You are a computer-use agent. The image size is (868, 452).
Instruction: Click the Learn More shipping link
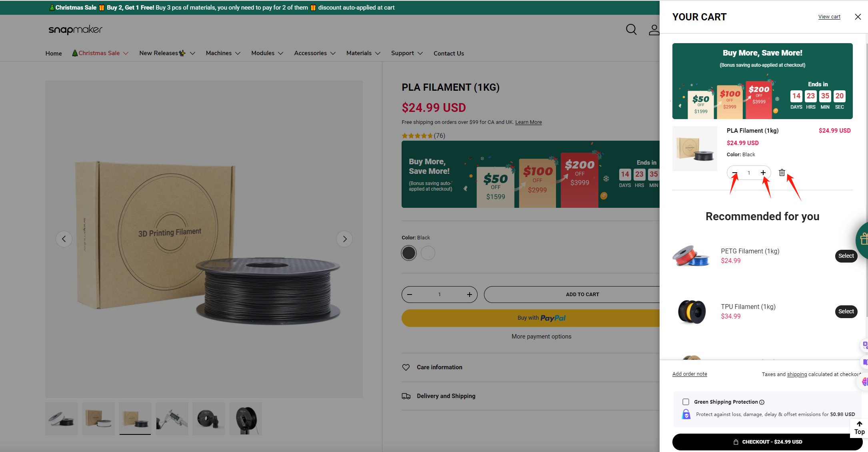[x=528, y=122]
